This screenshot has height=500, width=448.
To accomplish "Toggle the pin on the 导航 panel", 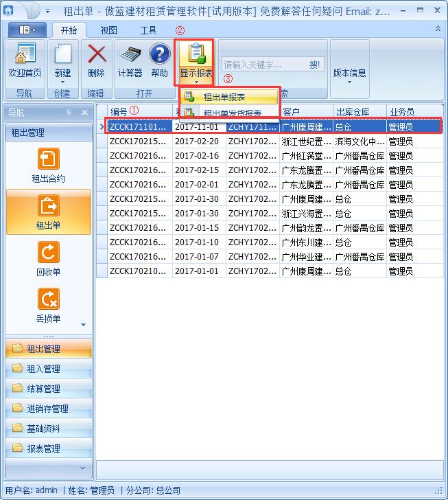I will [69, 113].
